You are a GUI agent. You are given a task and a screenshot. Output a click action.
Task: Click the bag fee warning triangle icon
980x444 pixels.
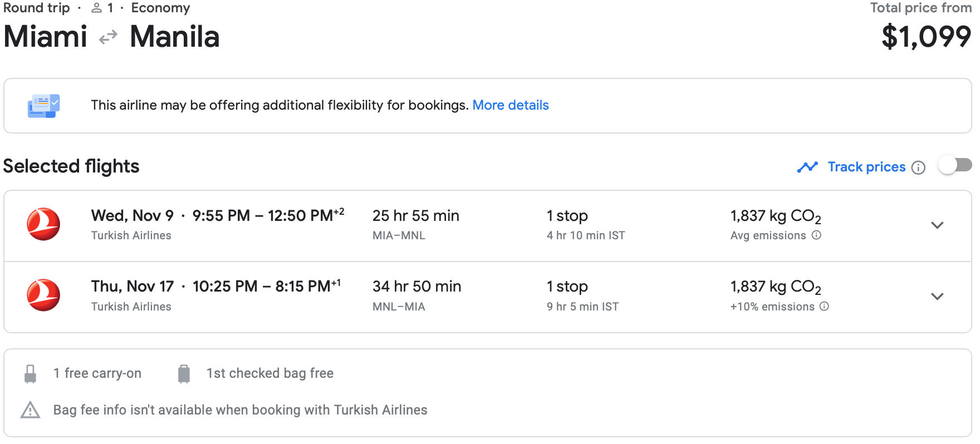(30, 411)
